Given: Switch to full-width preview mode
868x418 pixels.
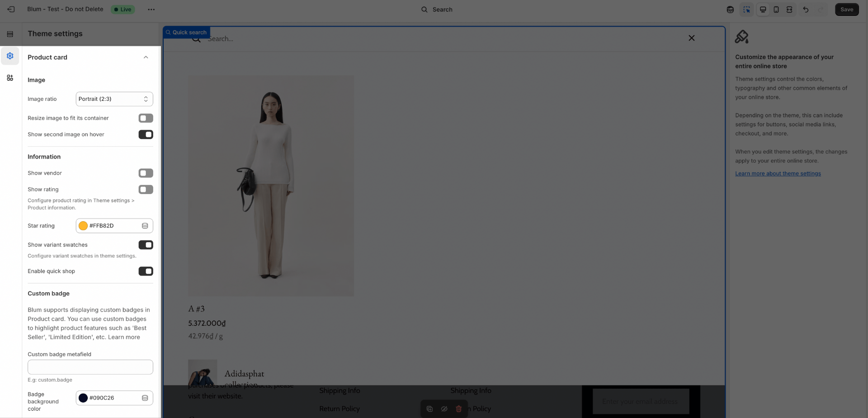Looking at the screenshot, I should click(789, 9).
